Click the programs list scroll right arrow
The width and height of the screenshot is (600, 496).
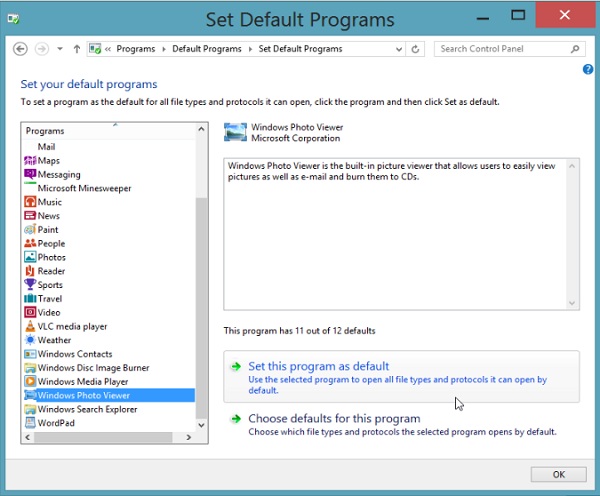tap(188, 437)
